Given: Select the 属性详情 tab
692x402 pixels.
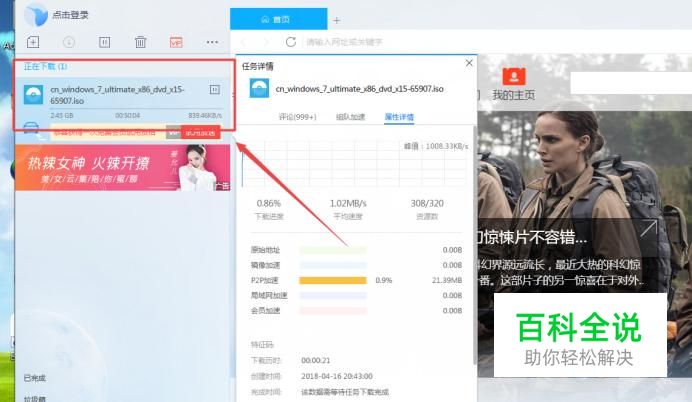Looking at the screenshot, I should point(399,117).
